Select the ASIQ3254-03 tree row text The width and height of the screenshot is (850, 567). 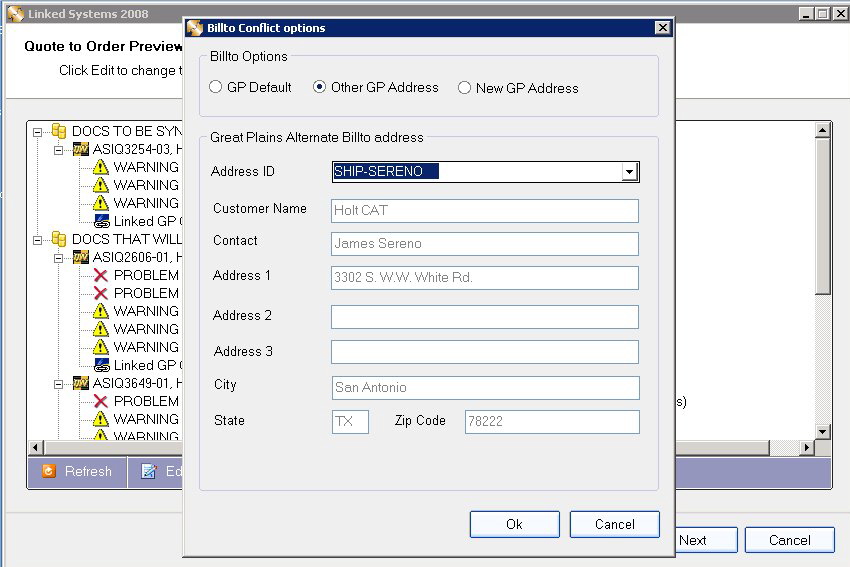pyautogui.click(x=137, y=149)
